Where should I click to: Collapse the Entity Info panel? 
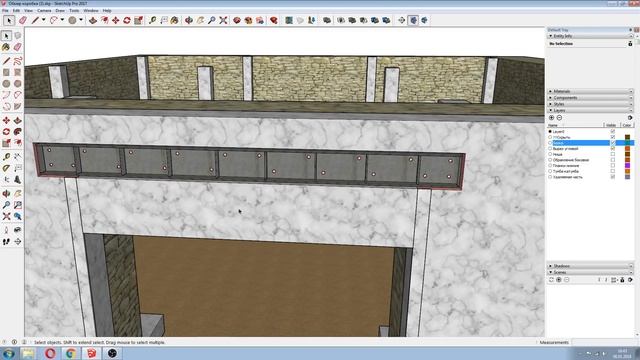click(551, 36)
